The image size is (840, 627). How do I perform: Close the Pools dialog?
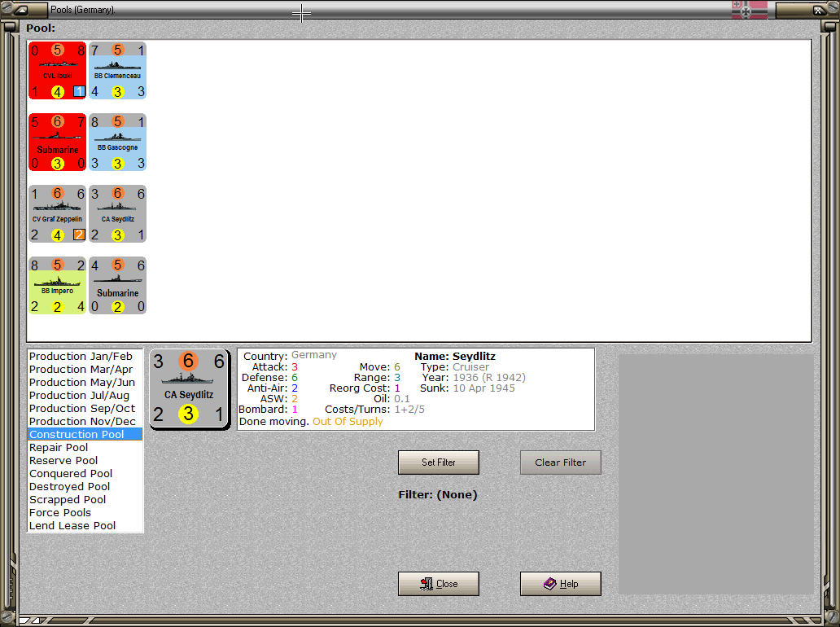coord(438,584)
